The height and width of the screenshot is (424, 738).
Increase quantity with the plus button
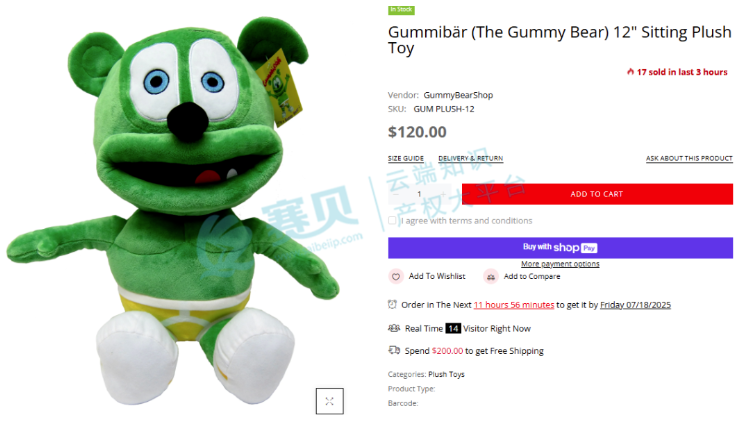(x=443, y=194)
